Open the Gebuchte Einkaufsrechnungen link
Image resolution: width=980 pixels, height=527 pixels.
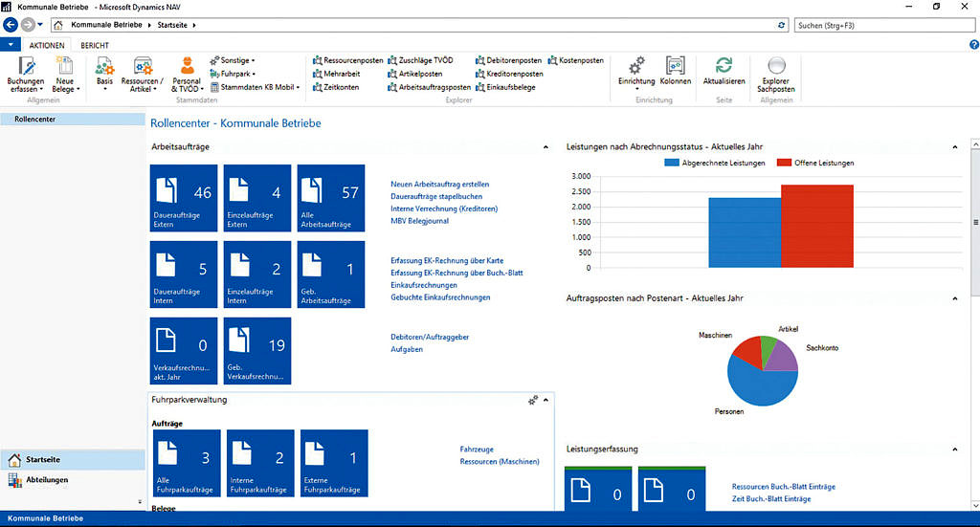coord(440,297)
